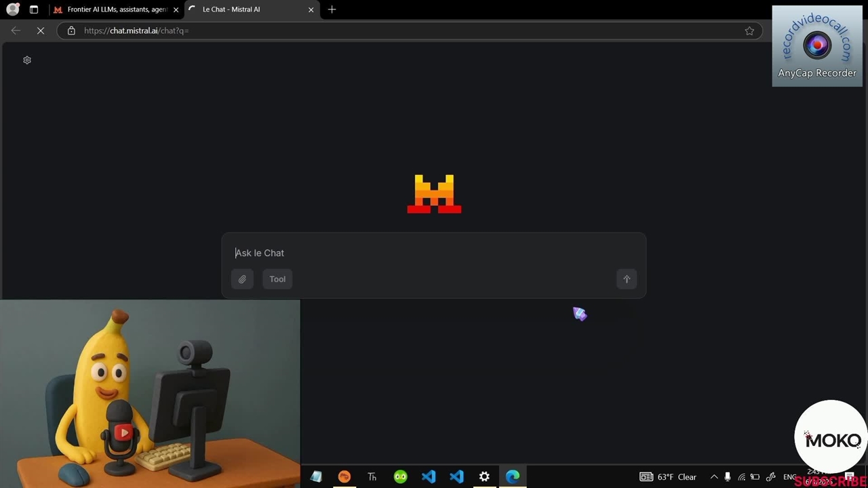Click the Mistral pixel logo

point(434,194)
